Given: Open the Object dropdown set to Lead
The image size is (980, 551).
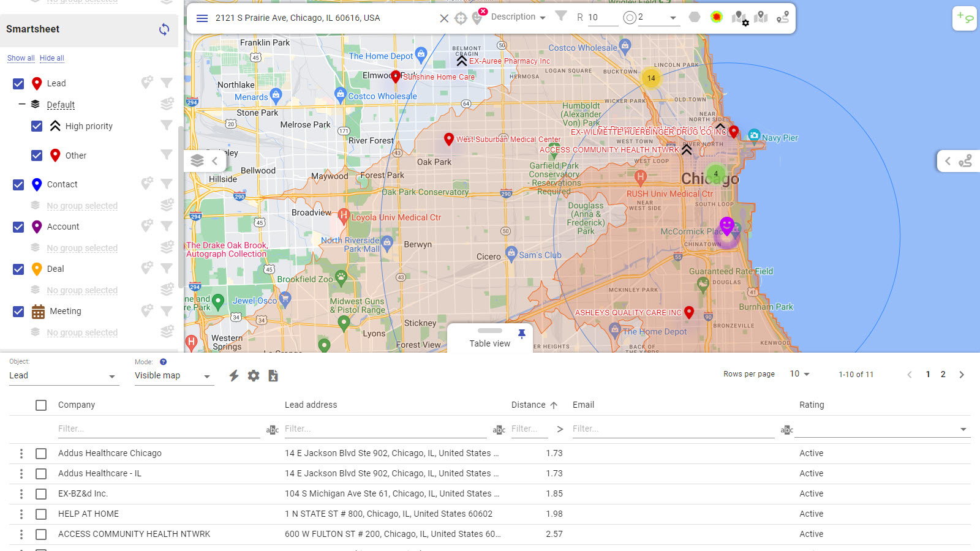Looking at the screenshot, I should pyautogui.click(x=62, y=376).
